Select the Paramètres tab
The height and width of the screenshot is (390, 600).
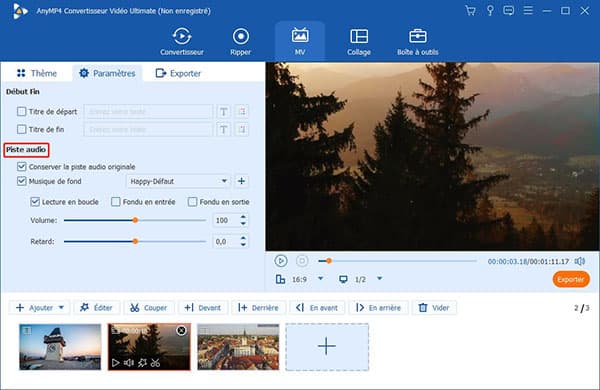click(107, 73)
